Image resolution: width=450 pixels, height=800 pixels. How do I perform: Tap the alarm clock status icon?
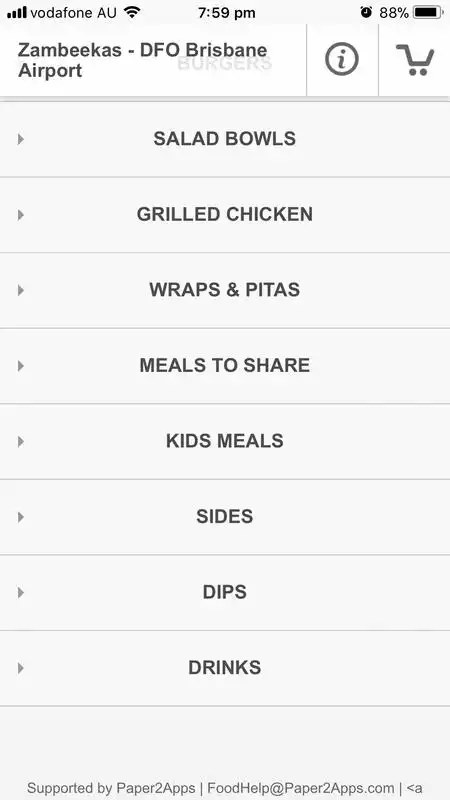(x=366, y=12)
